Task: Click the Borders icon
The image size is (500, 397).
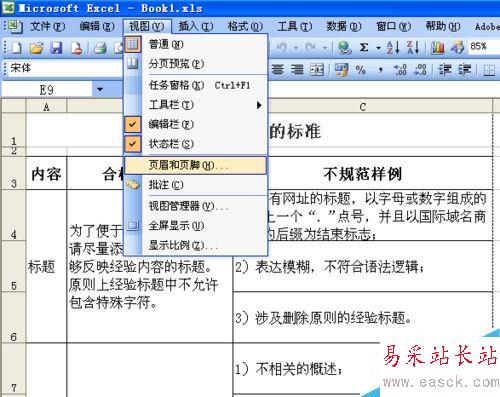Action: pyautogui.click(x=489, y=70)
